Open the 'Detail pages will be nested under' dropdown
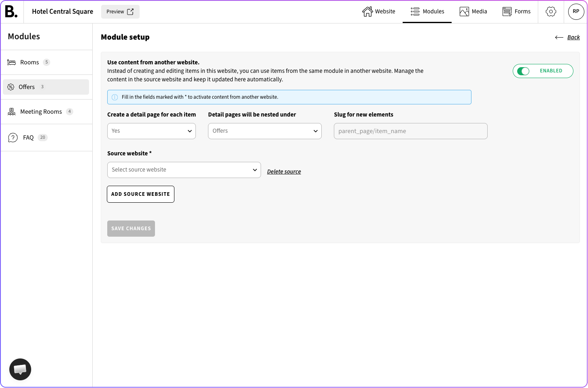The width and height of the screenshot is (588, 388). [265, 131]
